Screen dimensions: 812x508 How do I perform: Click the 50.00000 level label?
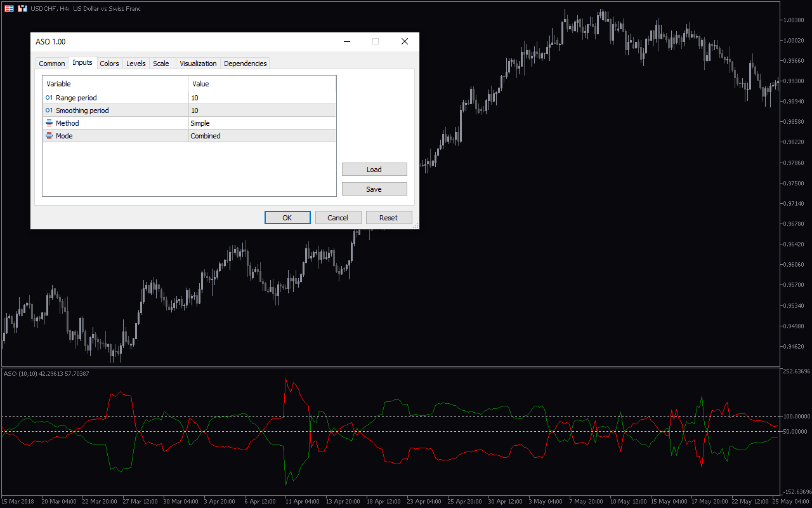click(796, 432)
